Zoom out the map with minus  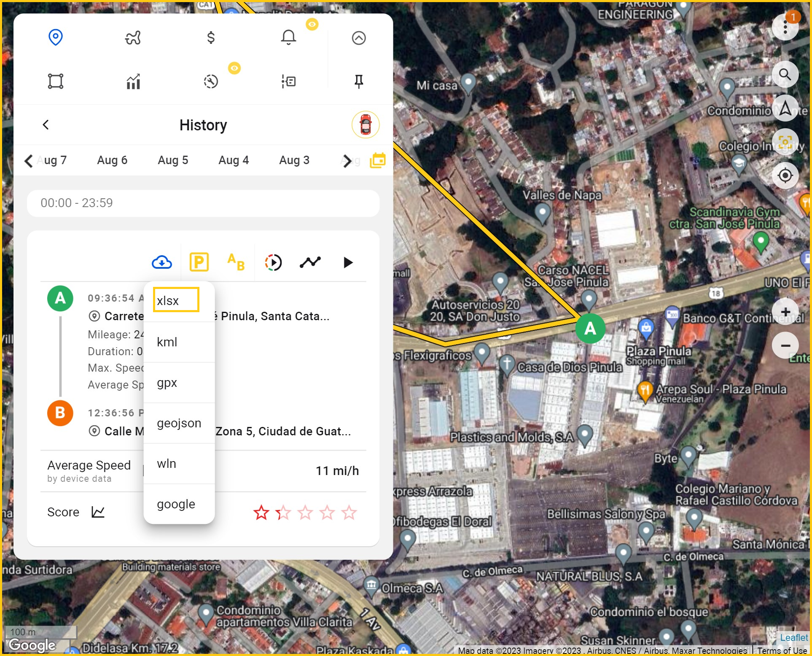[785, 346]
